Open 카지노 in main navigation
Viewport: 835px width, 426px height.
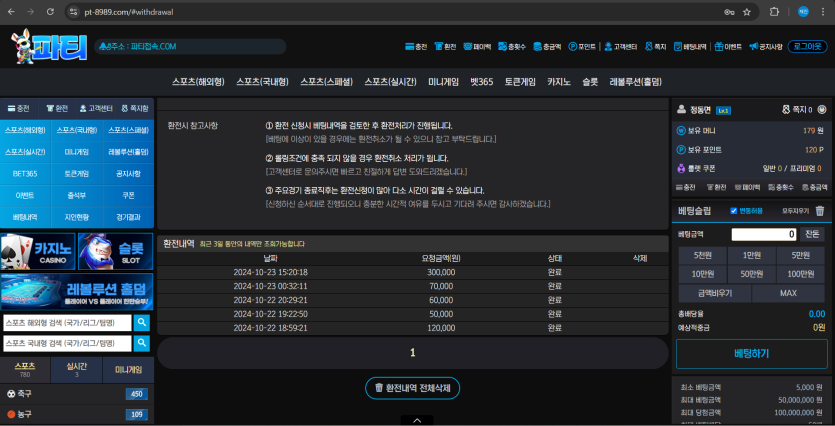tap(558, 81)
